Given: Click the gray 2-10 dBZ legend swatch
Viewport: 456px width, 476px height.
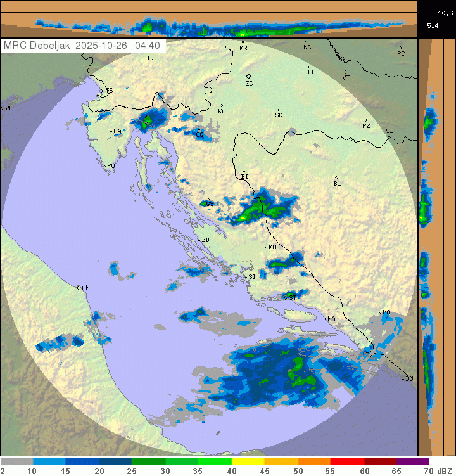Looking at the screenshot, I should [16, 461].
